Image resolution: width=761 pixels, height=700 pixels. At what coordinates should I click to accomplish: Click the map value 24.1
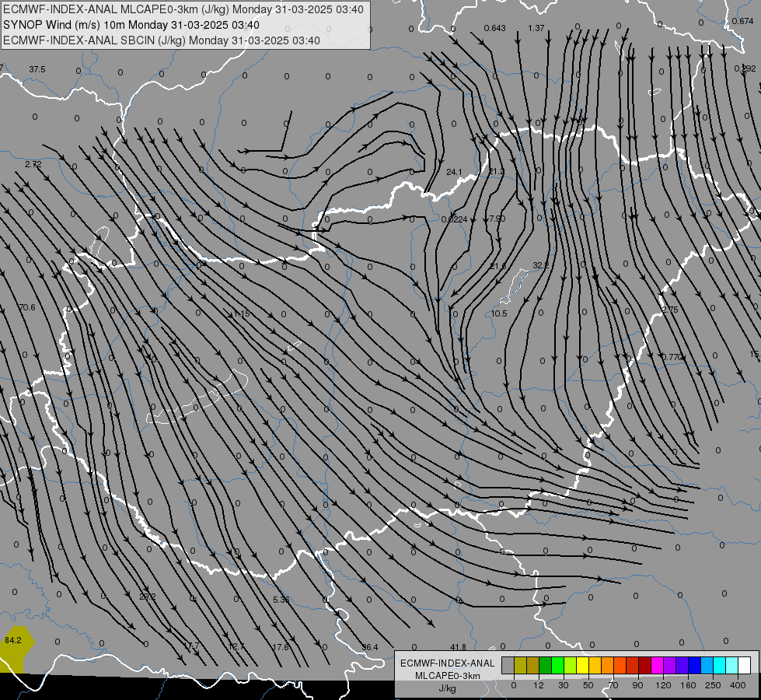454,172
